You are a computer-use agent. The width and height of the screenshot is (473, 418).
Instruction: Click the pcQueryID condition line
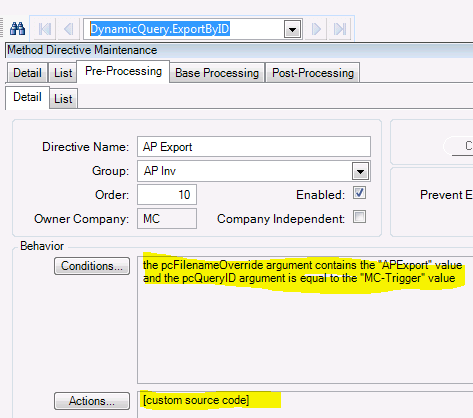click(299, 278)
